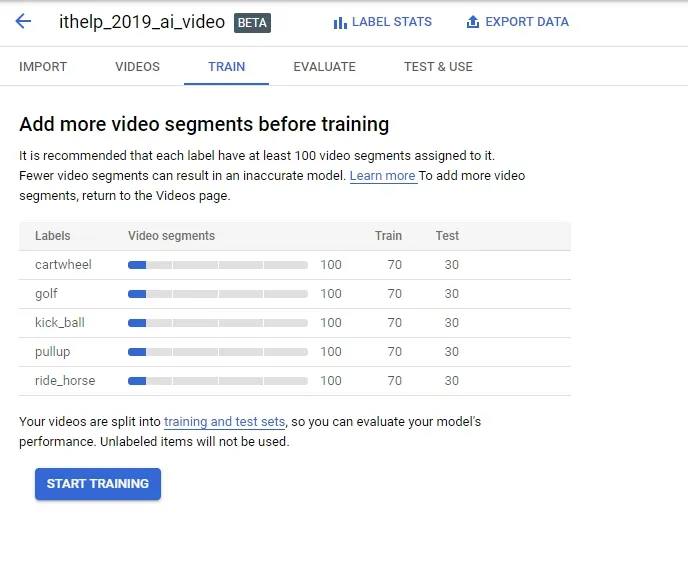Image resolution: width=688 pixels, height=568 pixels.
Task: Click the pullup Train value 70
Action: tap(394, 352)
